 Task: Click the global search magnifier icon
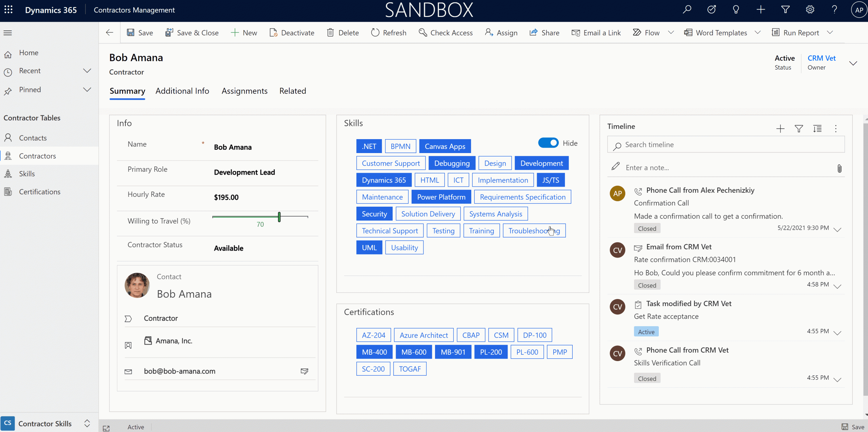click(x=687, y=10)
